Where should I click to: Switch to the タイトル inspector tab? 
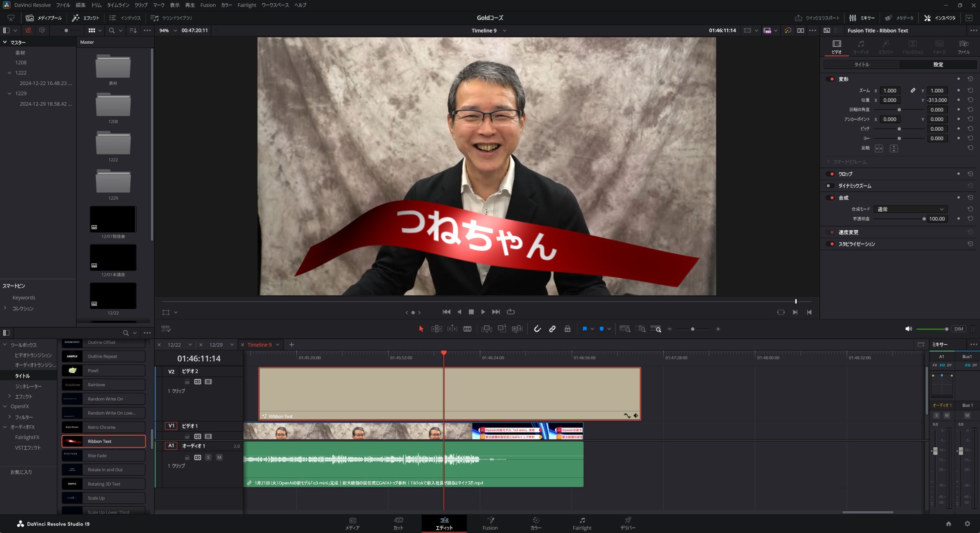click(862, 65)
